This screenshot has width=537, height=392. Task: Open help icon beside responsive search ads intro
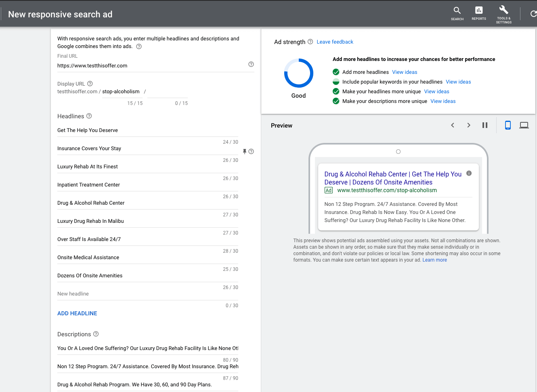pos(139,46)
